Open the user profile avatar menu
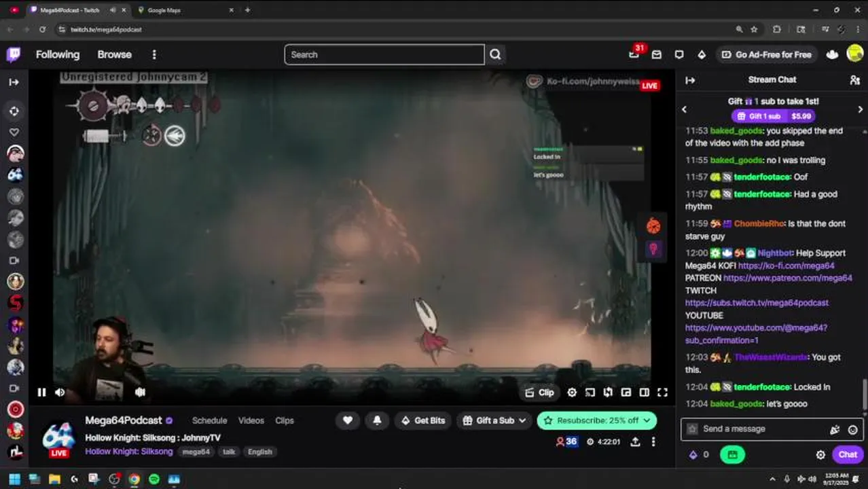The height and width of the screenshot is (489, 868). click(855, 54)
